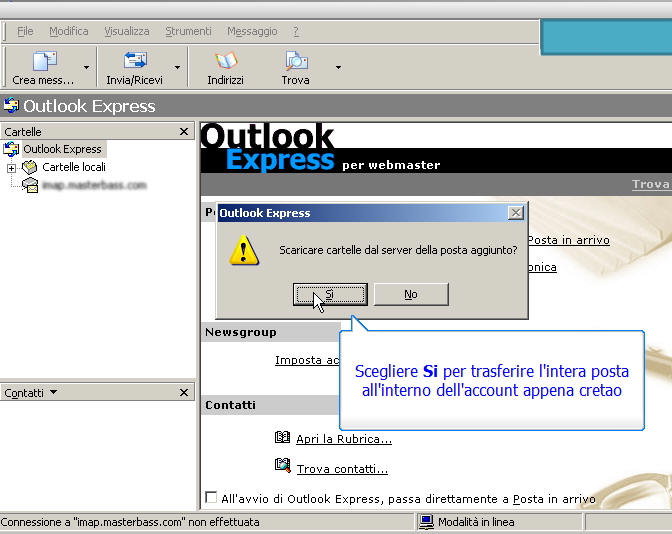
Task: Click the connection status message text
Action: coord(130,522)
